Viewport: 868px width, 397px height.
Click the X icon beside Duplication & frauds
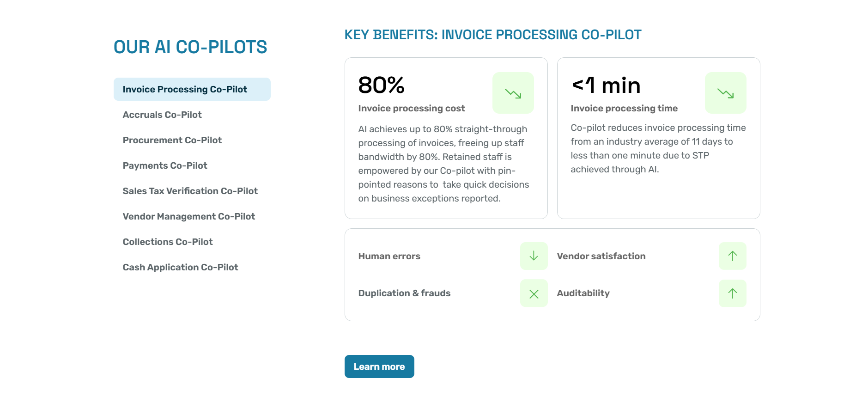pos(534,293)
